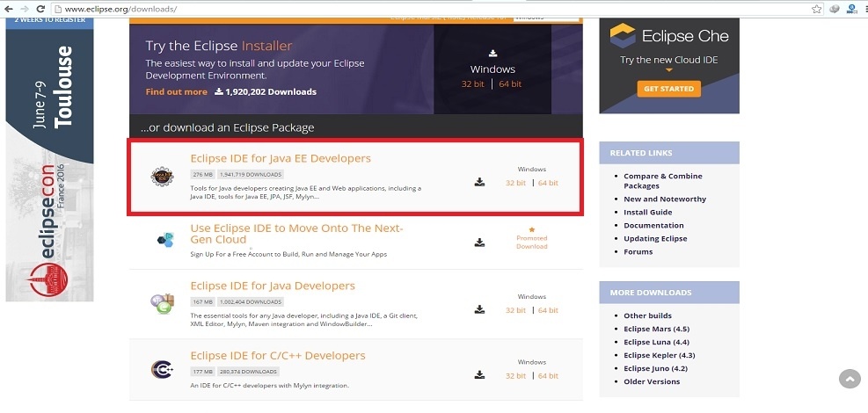Go back using browser back arrow
Screen dimensions: 868x413
point(9,9)
